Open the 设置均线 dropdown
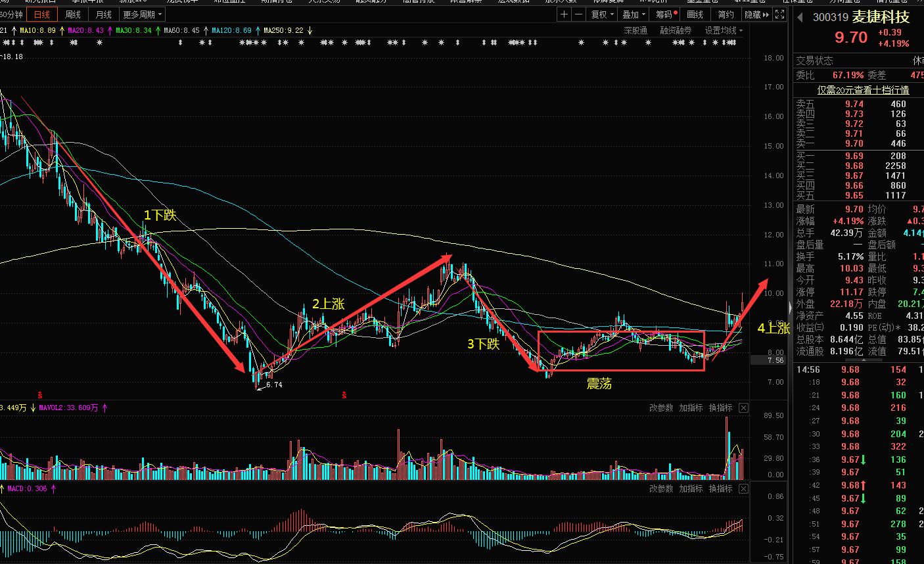Screen dimensions: 924x564 pos(724,30)
